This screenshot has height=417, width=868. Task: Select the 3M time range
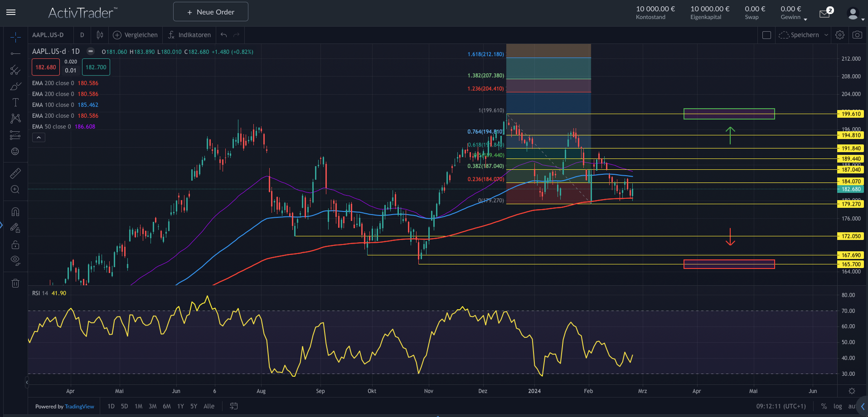pos(152,406)
